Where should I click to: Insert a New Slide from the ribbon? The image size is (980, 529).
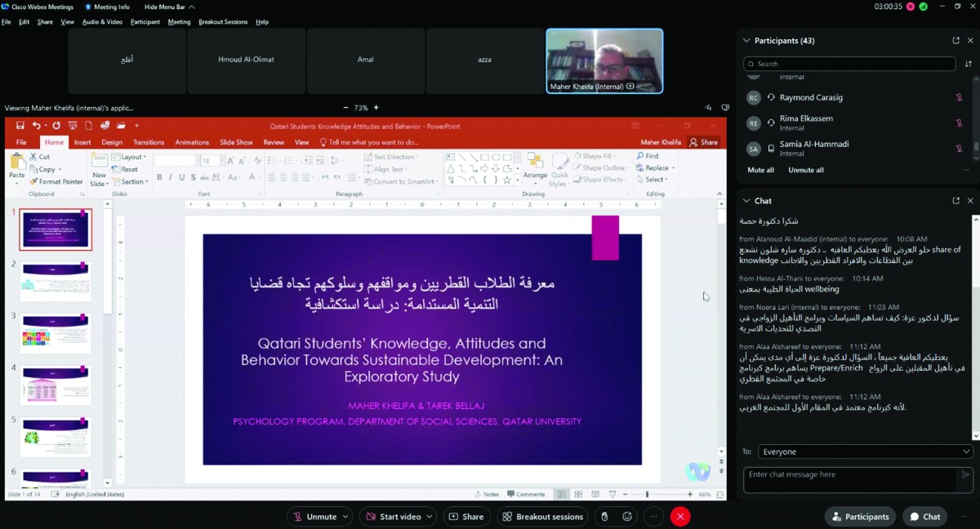(99, 167)
